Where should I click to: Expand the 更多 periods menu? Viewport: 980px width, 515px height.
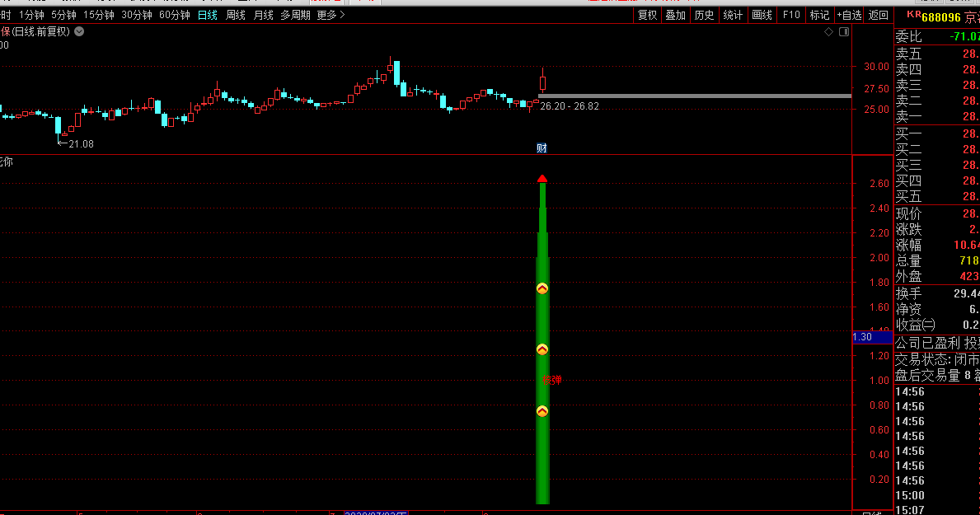[331, 15]
